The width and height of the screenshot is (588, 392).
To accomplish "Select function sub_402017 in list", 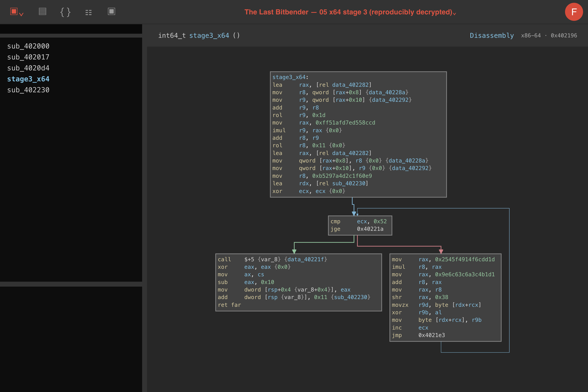I will click(x=28, y=57).
